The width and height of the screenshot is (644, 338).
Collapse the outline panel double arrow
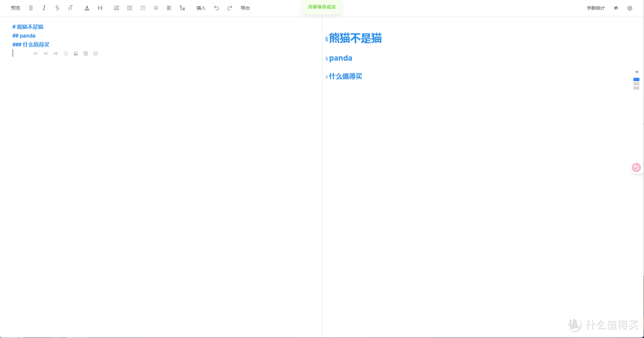[637, 72]
